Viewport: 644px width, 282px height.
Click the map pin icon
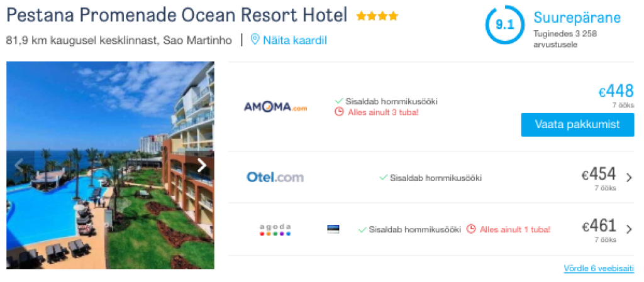[255, 40]
